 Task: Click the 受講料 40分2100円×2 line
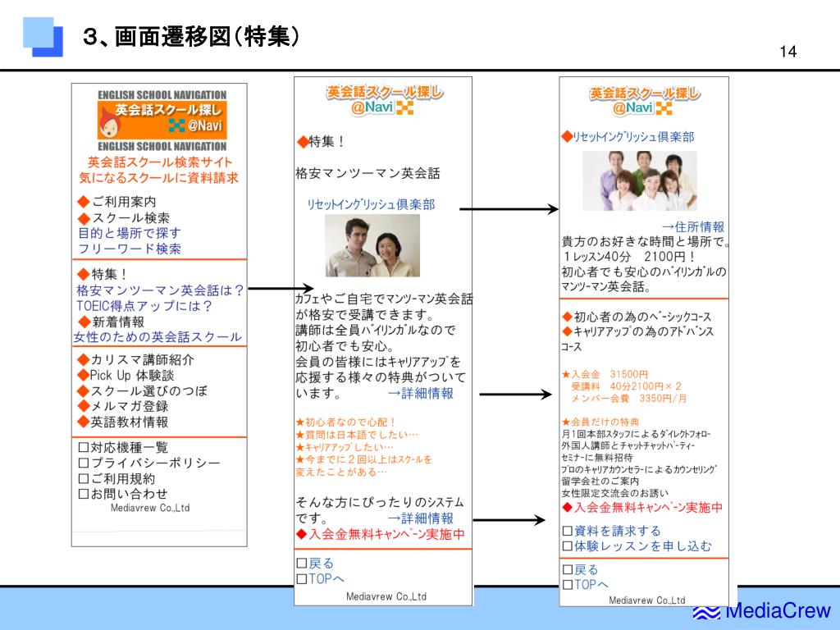(626, 386)
